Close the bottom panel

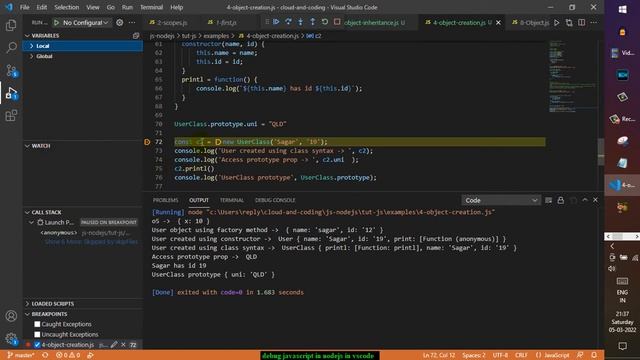pyautogui.click(x=596, y=200)
